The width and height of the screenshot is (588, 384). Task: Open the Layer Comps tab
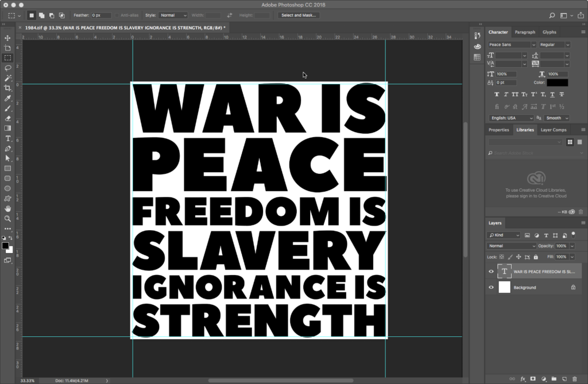(554, 130)
